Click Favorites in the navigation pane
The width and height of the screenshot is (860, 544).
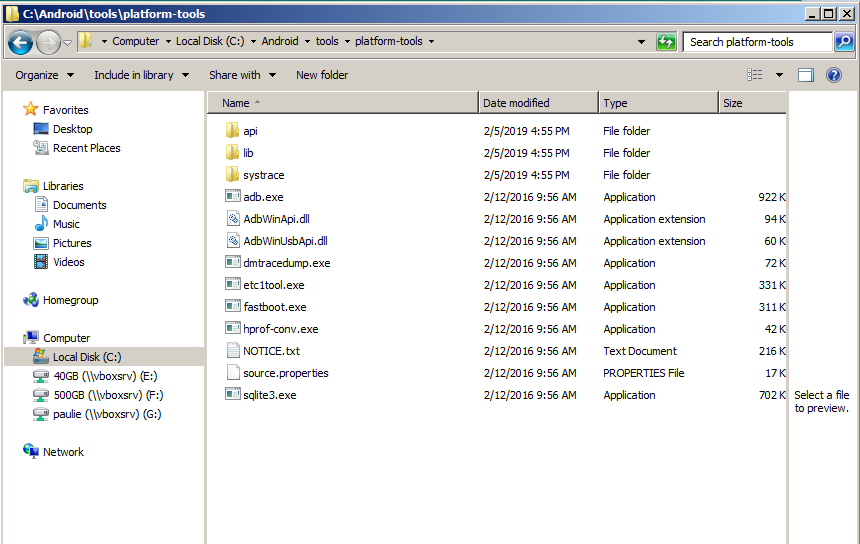click(x=65, y=110)
